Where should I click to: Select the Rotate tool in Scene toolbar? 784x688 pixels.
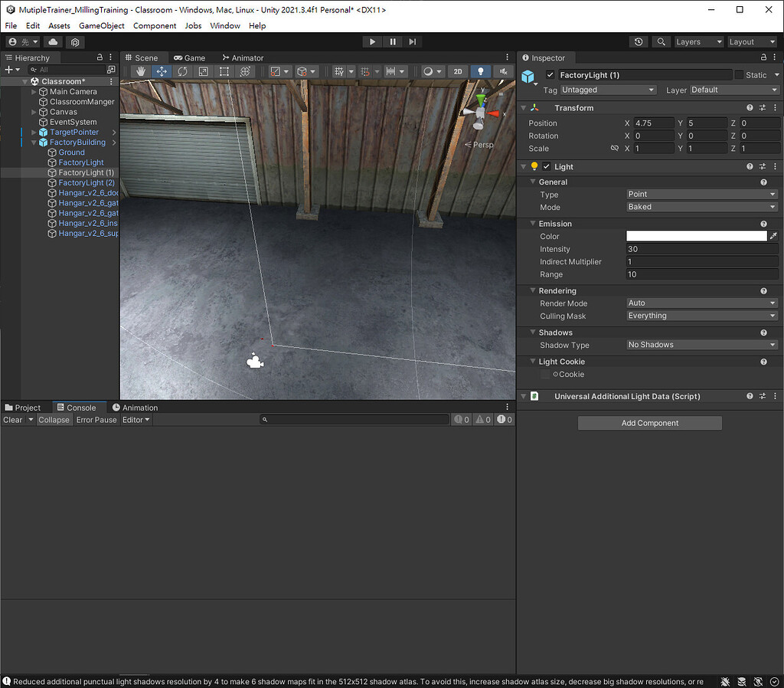(x=182, y=71)
